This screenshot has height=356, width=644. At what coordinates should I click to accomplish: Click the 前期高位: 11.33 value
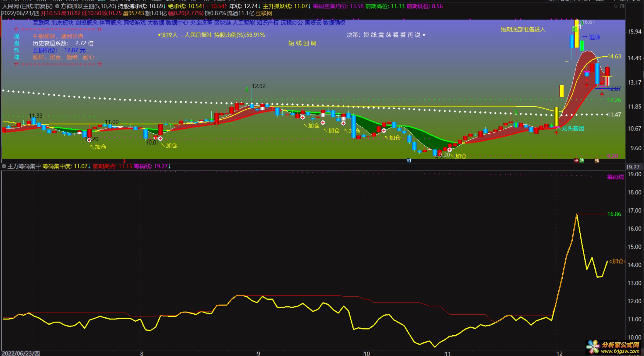coord(385,6)
